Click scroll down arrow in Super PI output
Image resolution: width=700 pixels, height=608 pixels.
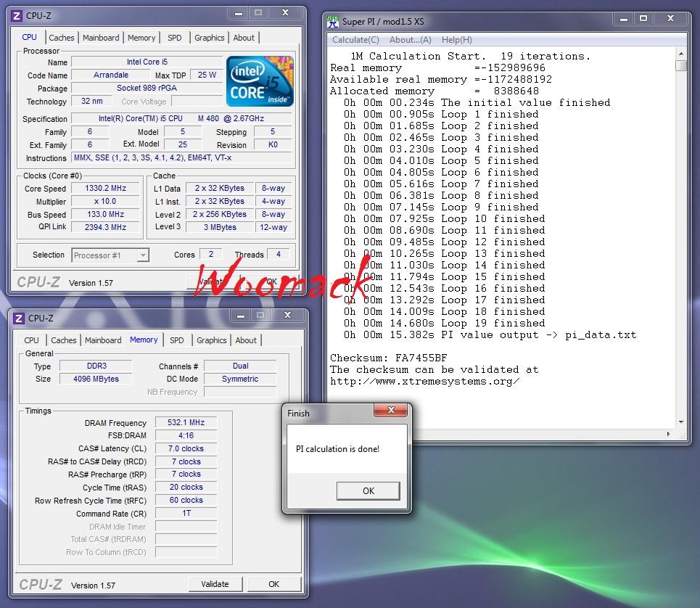click(681, 422)
